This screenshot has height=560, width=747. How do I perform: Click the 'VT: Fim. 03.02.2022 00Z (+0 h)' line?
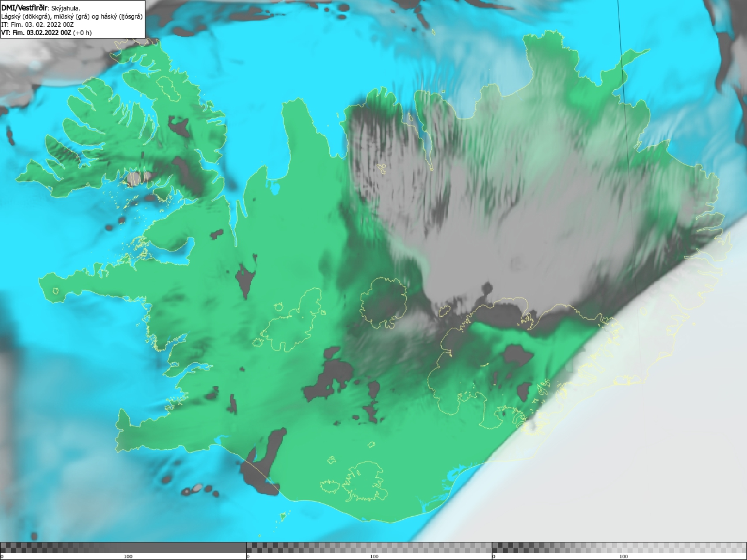(x=46, y=33)
